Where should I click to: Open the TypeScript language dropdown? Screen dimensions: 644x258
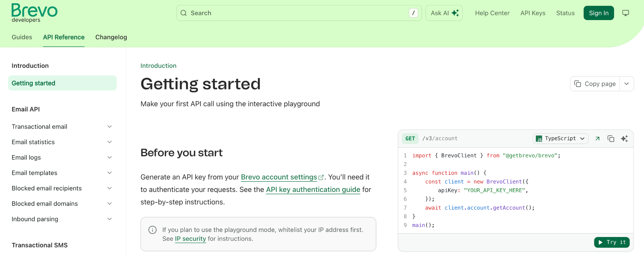[x=560, y=138]
